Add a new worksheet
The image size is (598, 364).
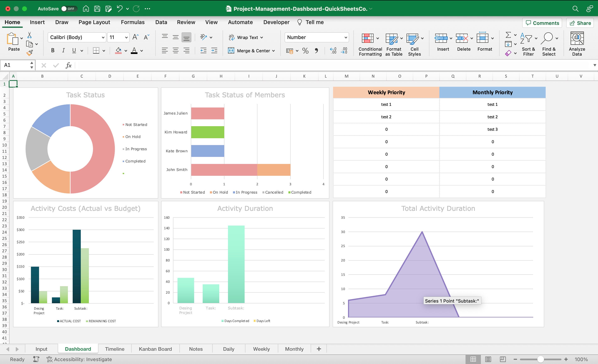319,349
